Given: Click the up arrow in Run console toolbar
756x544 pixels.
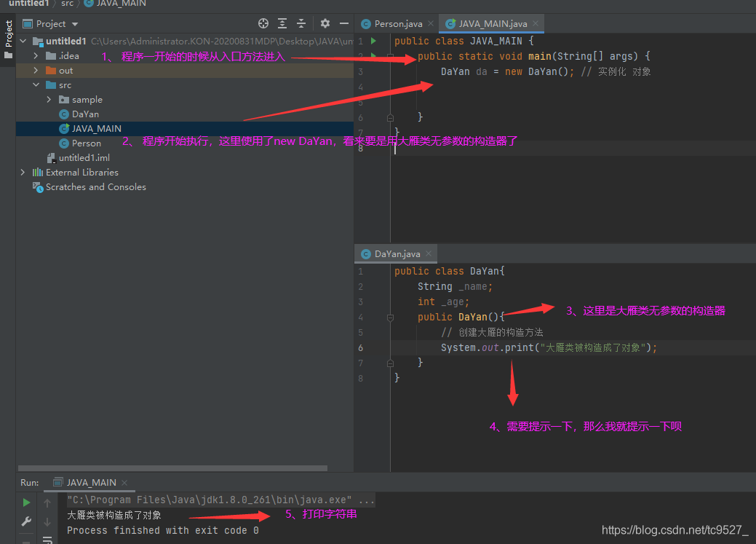Looking at the screenshot, I should 47,503.
